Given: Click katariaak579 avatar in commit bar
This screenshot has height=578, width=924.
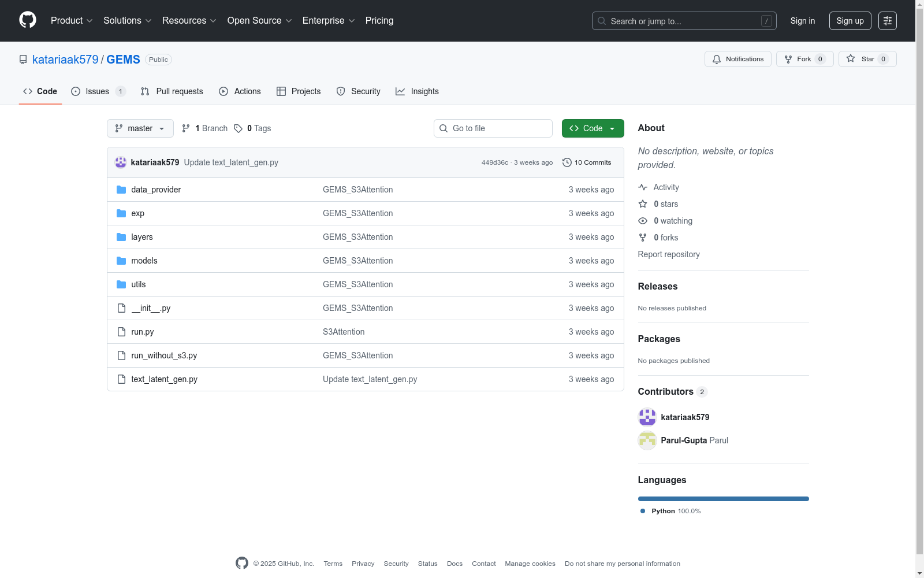Looking at the screenshot, I should pyautogui.click(x=121, y=162).
